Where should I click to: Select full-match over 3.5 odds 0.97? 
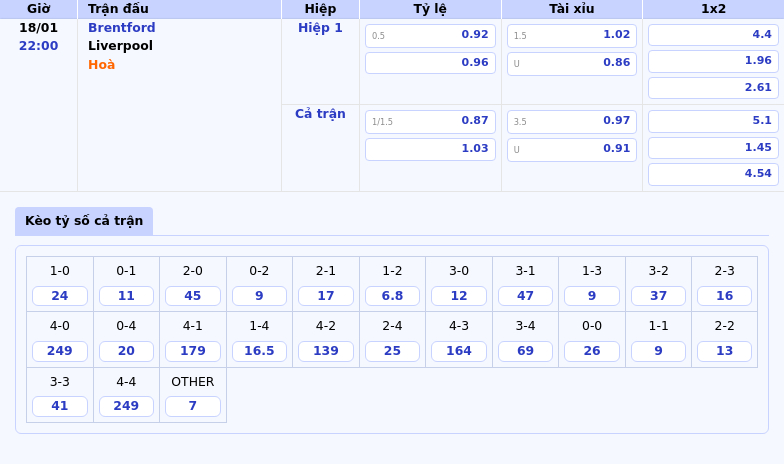571,121
